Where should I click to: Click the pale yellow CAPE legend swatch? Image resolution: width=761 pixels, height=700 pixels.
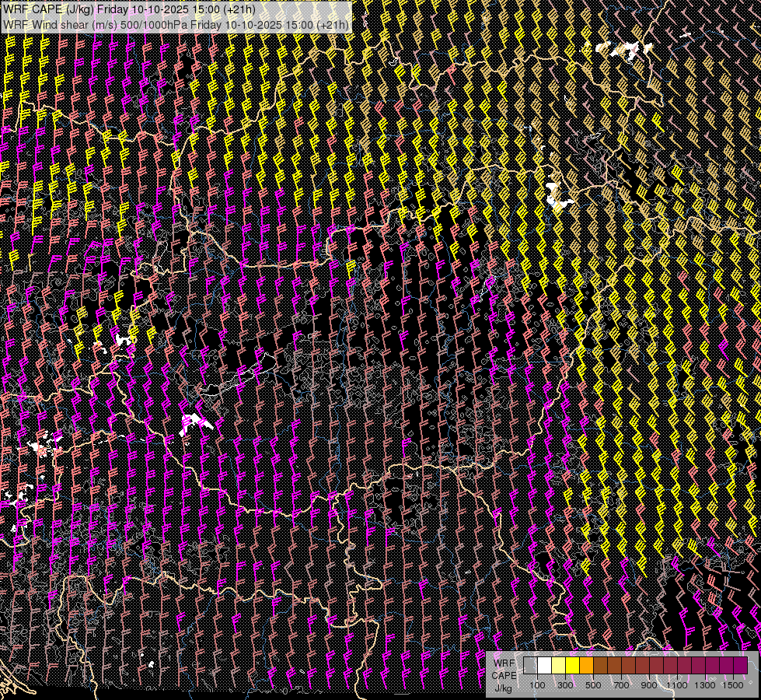559,665
